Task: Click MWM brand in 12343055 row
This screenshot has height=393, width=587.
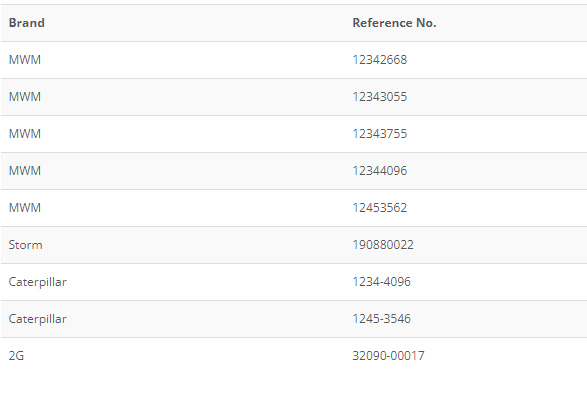Action: coord(25,97)
